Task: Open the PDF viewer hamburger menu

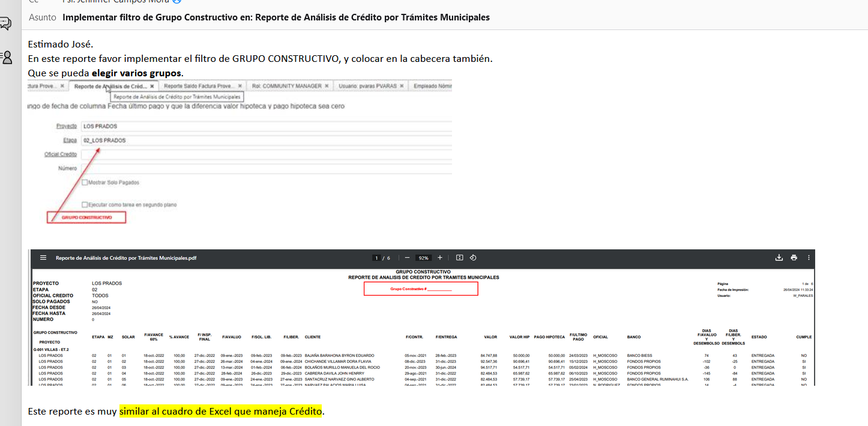Action: [43, 258]
